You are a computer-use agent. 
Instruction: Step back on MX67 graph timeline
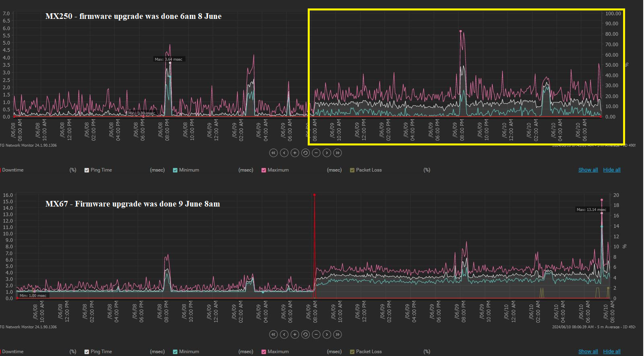(284, 334)
